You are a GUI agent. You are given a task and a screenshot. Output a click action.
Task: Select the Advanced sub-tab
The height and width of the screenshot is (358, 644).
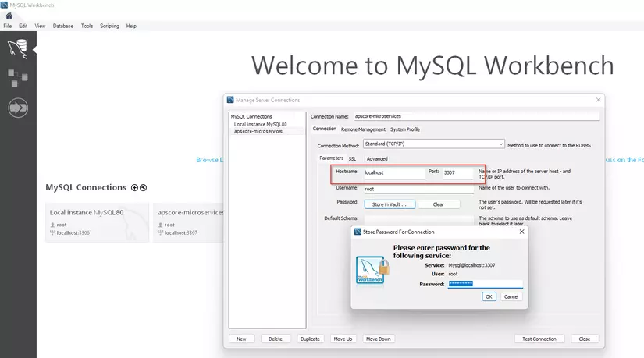tap(376, 159)
